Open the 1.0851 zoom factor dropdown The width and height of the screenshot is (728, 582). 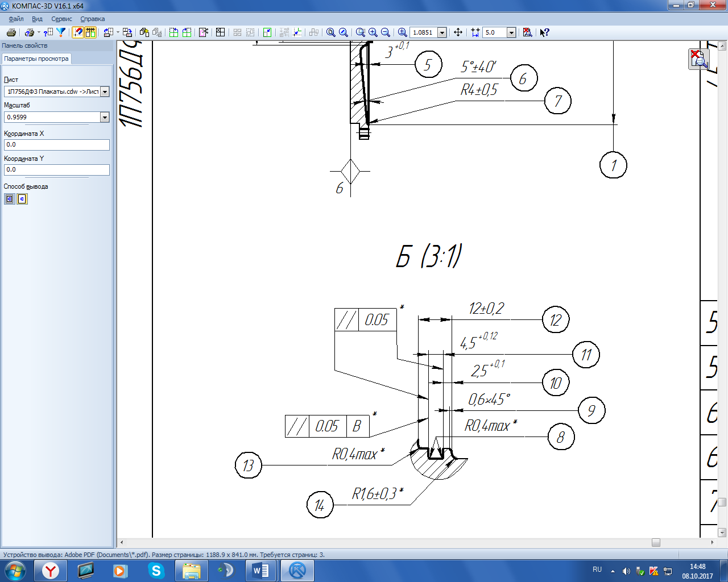[x=442, y=32]
